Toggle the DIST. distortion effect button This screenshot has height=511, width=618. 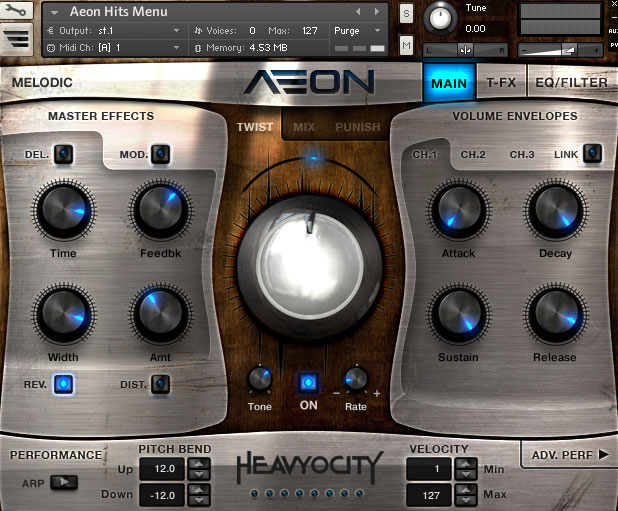click(x=161, y=383)
